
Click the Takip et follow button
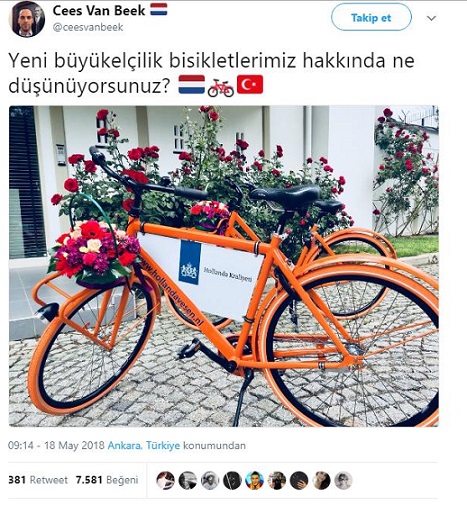coord(371,17)
